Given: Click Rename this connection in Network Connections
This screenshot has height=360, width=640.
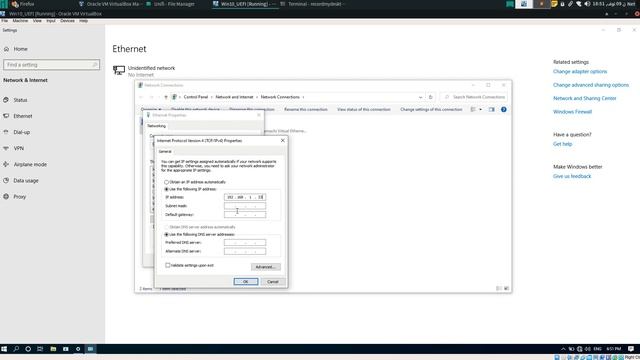Looking at the screenshot, I should pos(306,109).
